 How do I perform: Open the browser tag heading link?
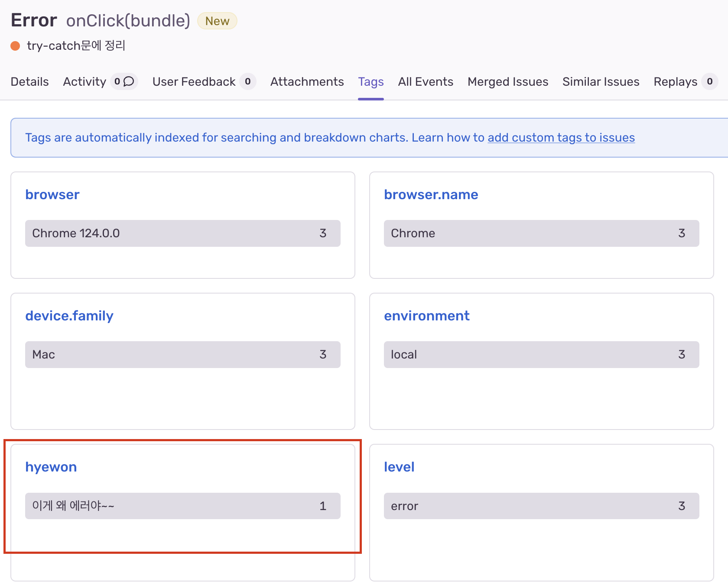click(x=52, y=194)
